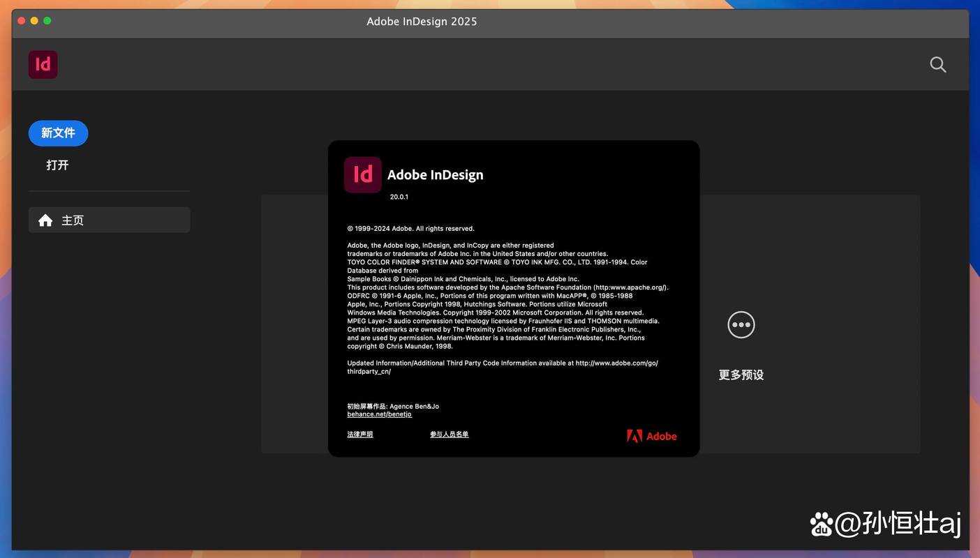Create a document with the 新文件 button
The height and width of the screenshot is (558, 980).
tap(58, 133)
